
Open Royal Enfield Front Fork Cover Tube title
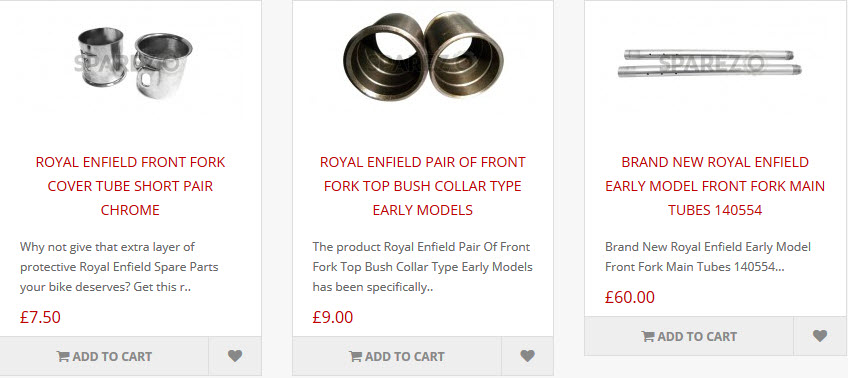(x=130, y=186)
